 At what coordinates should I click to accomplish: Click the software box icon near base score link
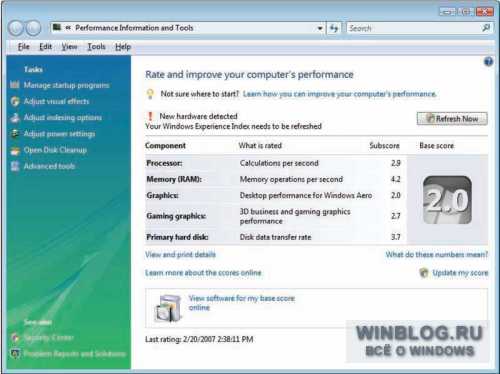coord(168,308)
